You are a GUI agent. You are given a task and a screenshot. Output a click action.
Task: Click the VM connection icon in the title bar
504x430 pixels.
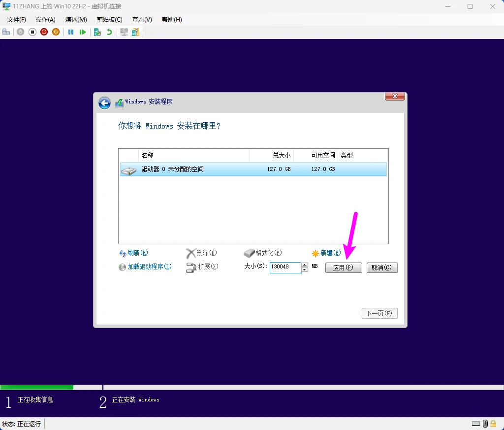(x=6, y=6)
